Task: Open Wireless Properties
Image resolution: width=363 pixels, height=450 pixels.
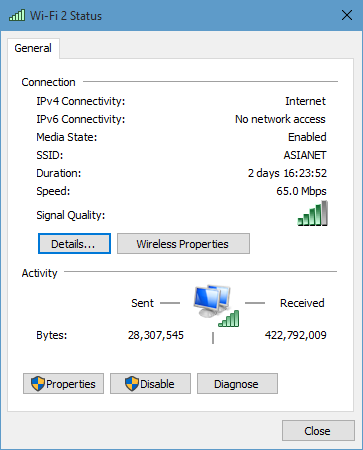Action: tap(183, 244)
